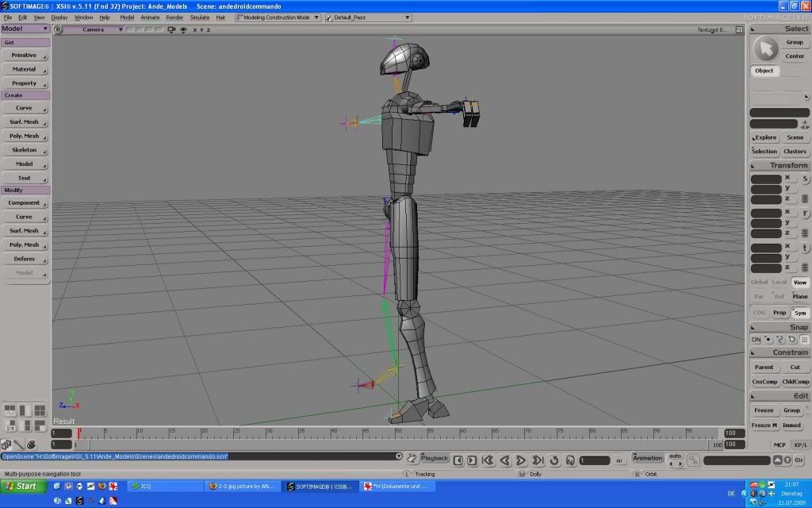812x508 pixels.
Task: Click snap to grid icon
Action: (x=804, y=340)
